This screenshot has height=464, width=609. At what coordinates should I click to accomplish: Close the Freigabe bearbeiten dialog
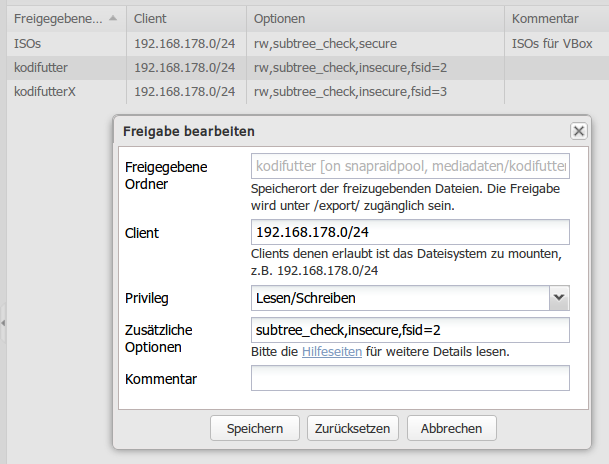tap(578, 131)
